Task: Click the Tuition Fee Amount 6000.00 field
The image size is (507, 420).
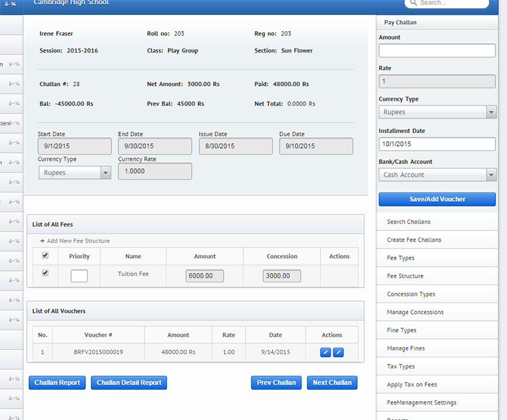Action: pyautogui.click(x=205, y=276)
